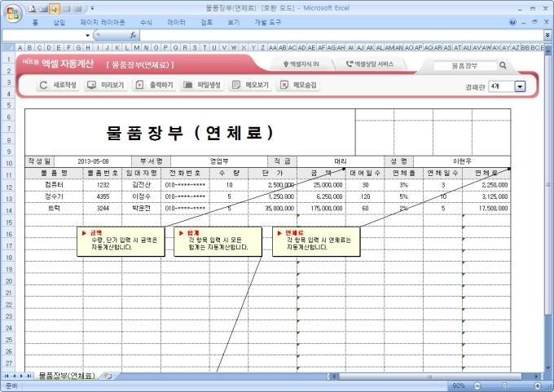Select the 정수기 item cell
554x392 pixels.
(54, 196)
